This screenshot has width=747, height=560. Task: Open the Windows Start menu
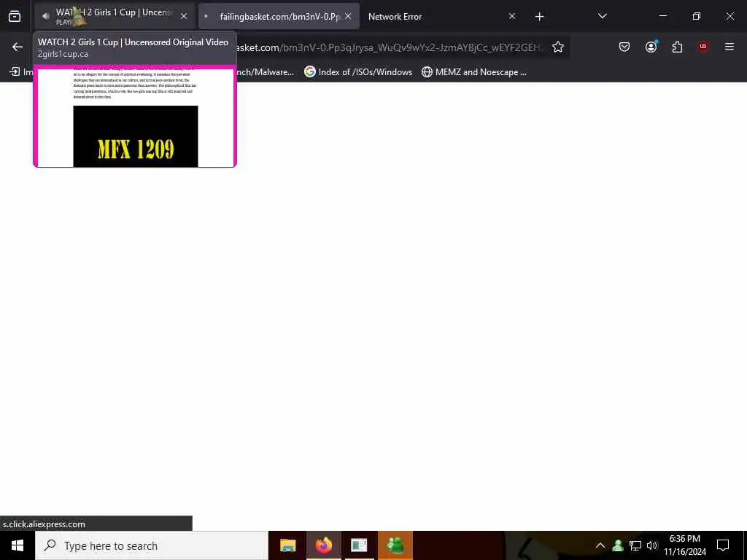[x=18, y=545]
